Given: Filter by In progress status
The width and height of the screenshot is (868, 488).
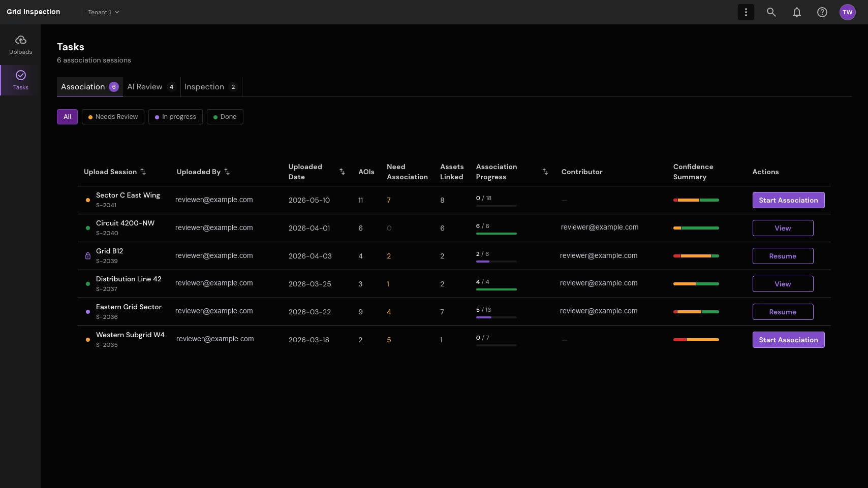Looking at the screenshot, I should (x=175, y=117).
